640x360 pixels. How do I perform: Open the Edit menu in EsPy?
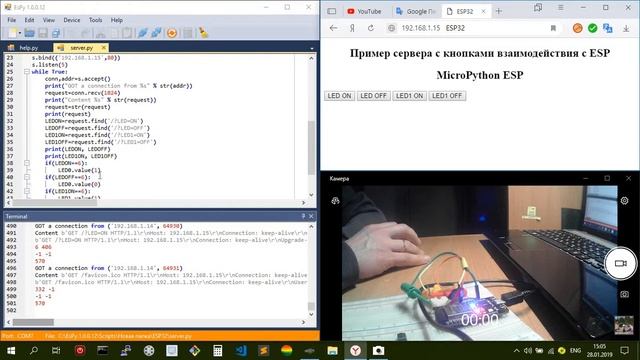click(29, 20)
